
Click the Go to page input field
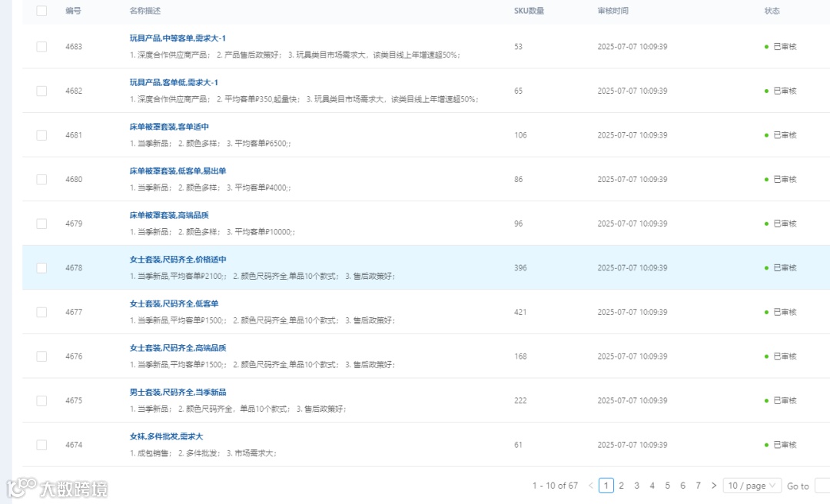point(823,486)
